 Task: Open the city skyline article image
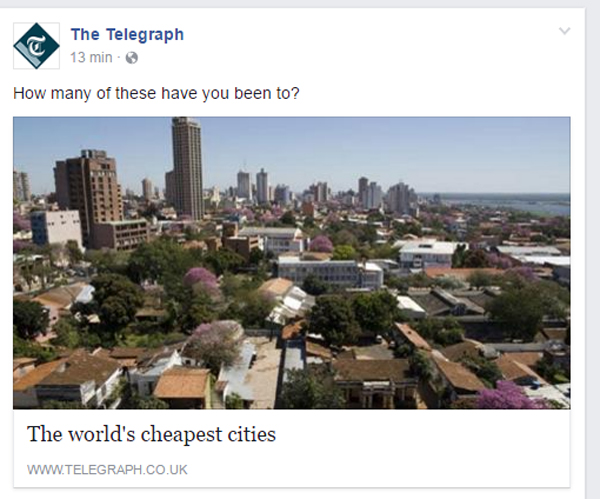point(292,263)
